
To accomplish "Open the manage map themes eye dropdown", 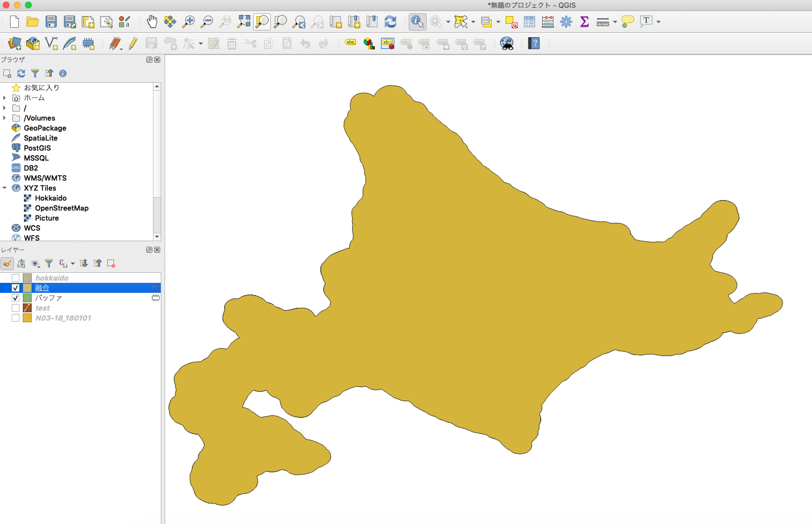I will click(x=36, y=263).
